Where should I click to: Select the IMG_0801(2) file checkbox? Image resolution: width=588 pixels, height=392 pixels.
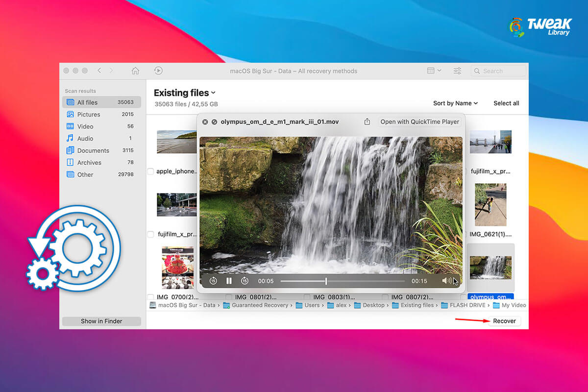point(228,296)
